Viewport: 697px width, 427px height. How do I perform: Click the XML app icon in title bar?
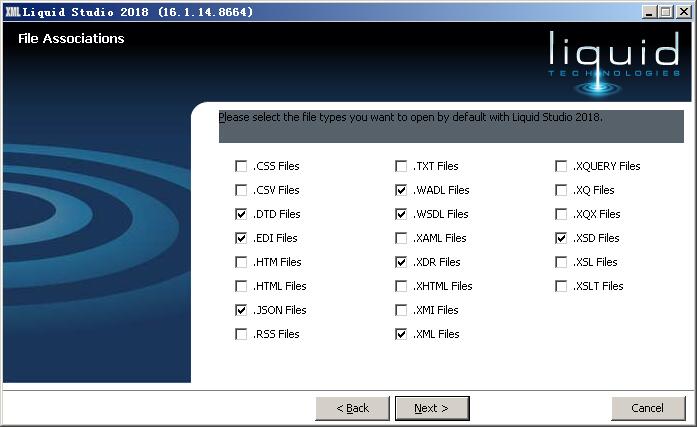(12, 12)
